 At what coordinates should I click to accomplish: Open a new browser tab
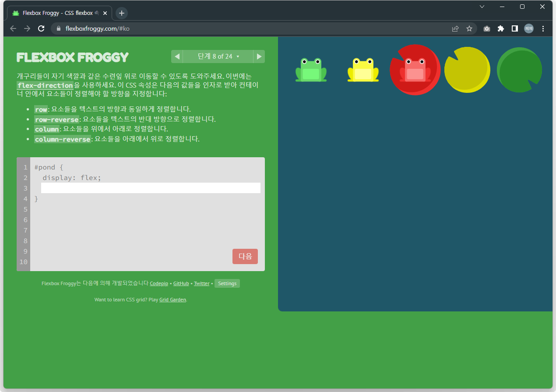click(x=122, y=13)
